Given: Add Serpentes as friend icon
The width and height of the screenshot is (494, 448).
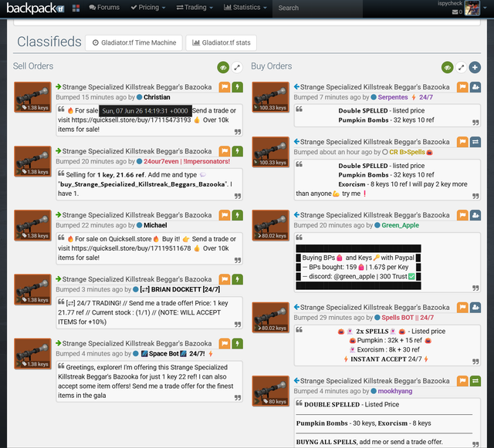Looking at the screenshot, I should click(475, 87).
